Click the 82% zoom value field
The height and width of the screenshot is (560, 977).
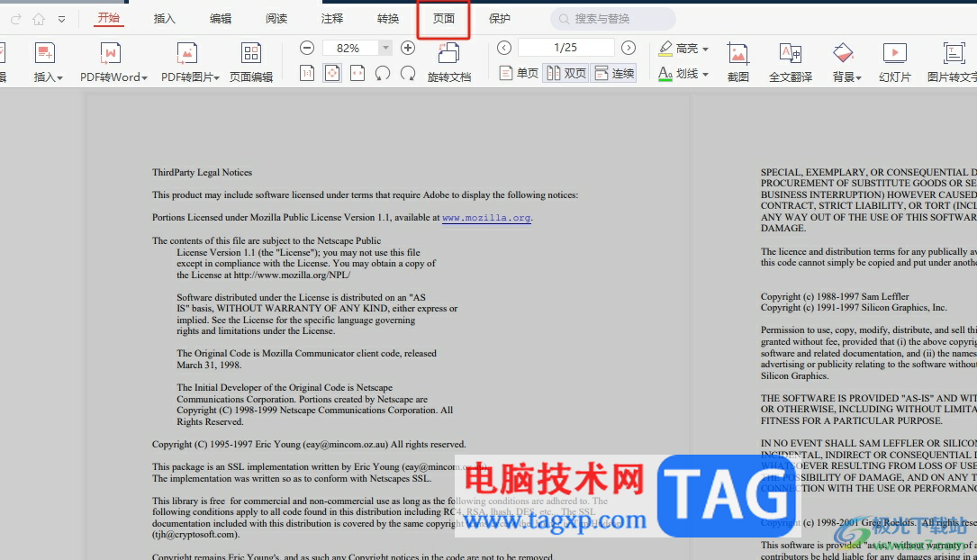point(350,48)
